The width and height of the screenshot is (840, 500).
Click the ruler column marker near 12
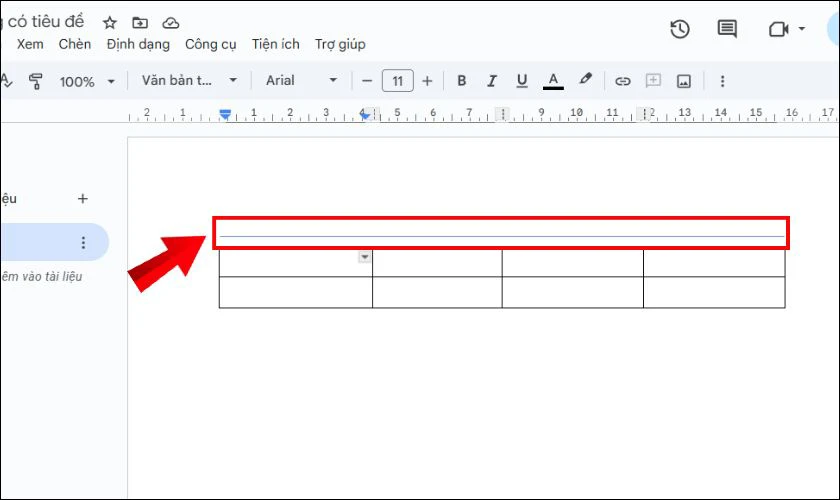(643, 114)
